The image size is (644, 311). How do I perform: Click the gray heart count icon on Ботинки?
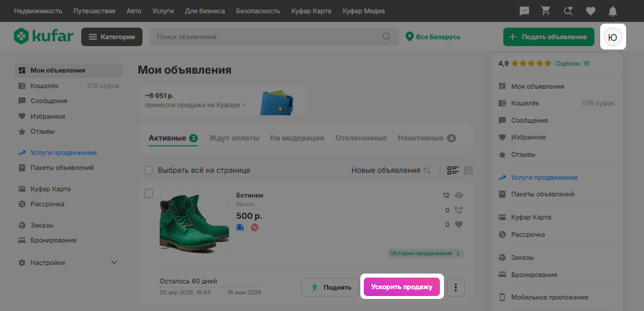coord(459,225)
